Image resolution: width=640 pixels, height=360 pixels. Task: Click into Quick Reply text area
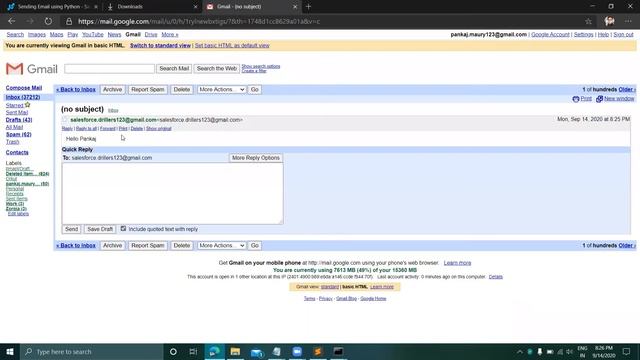(172, 193)
